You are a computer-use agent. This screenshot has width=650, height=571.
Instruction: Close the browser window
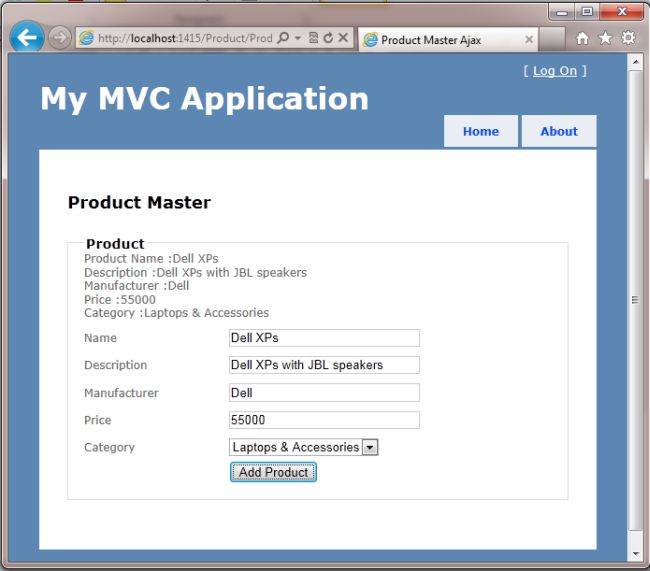(621, 12)
